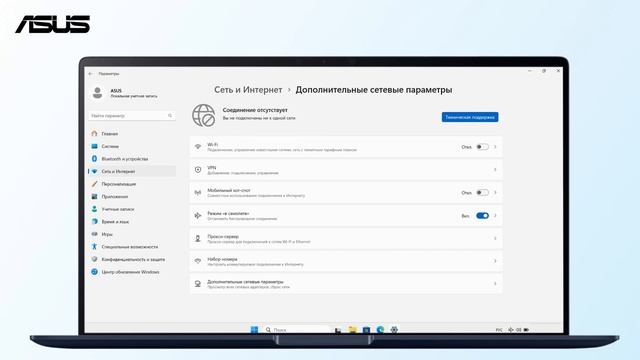Click the airplane mode icon

pyautogui.click(x=198, y=216)
